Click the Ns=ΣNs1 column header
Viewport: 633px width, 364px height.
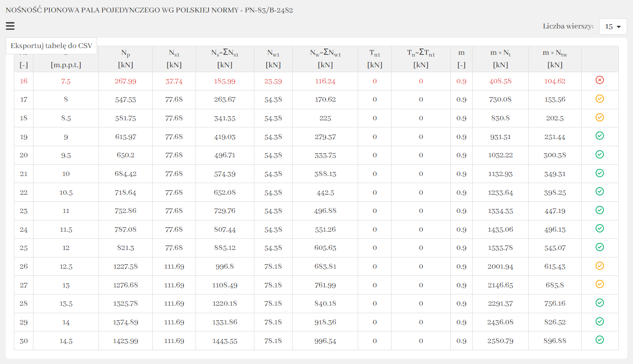tap(225, 58)
